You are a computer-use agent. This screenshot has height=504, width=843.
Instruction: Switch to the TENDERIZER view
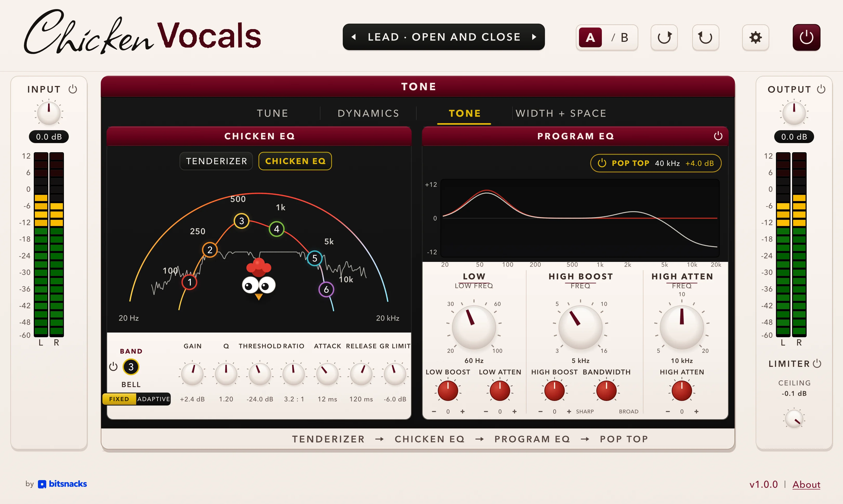pos(216,161)
